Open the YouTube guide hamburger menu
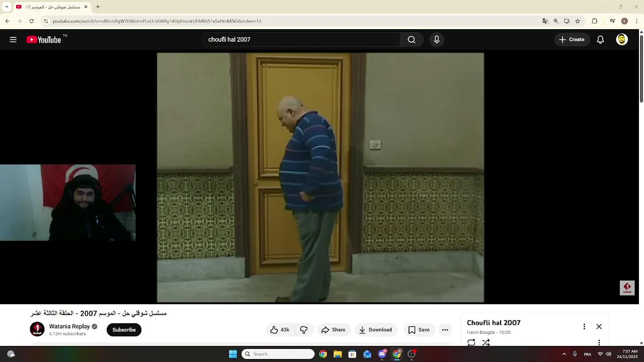The width and height of the screenshot is (644, 362). click(13, 40)
